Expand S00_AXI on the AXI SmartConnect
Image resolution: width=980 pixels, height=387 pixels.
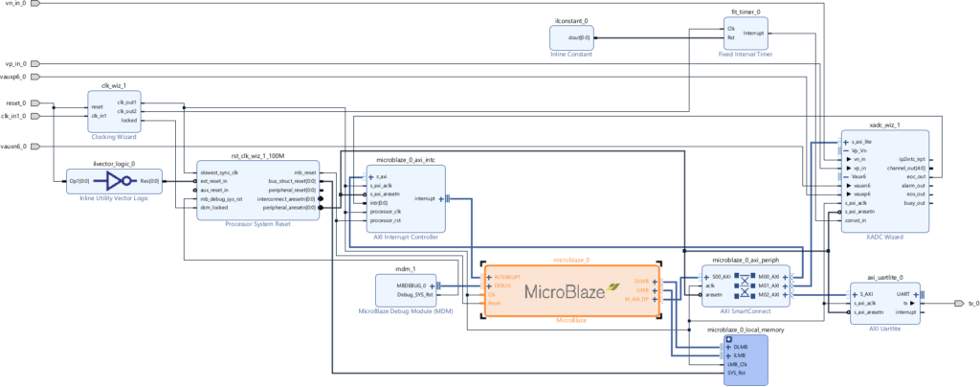point(706,277)
